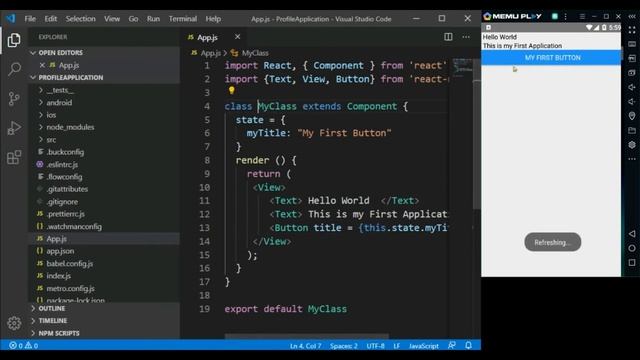Screen dimensions: 640x360
Task: Click MEmu Android home circle button
Action: [x=632, y=248]
